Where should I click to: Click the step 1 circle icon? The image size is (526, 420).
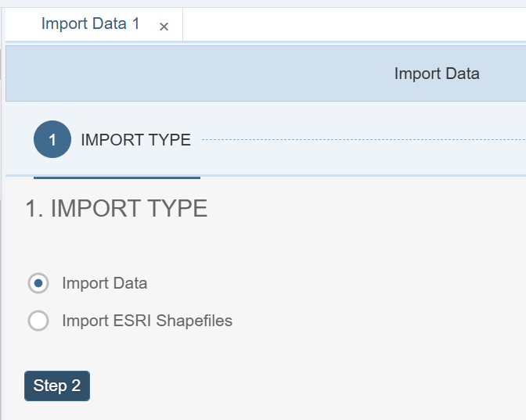52,140
